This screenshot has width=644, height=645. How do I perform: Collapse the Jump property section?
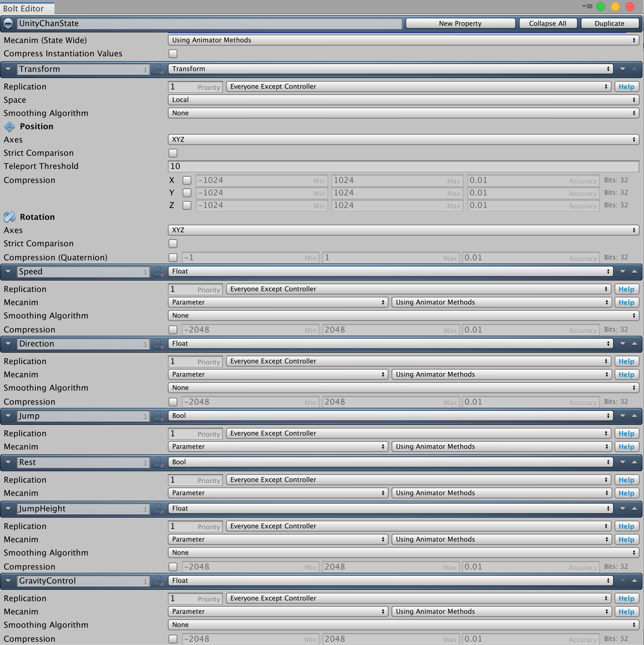pyautogui.click(x=8, y=416)
